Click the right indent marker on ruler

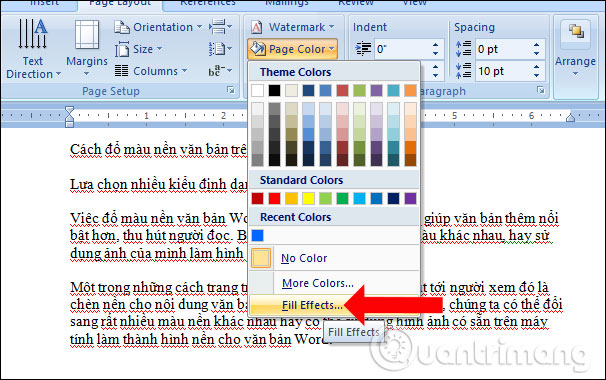[570, 118]
